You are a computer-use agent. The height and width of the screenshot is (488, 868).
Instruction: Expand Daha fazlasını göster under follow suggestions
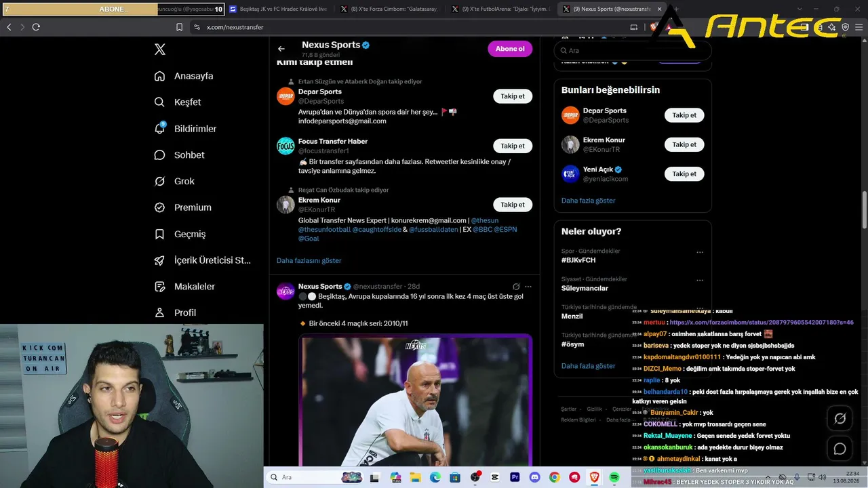(x=309, y=260)
